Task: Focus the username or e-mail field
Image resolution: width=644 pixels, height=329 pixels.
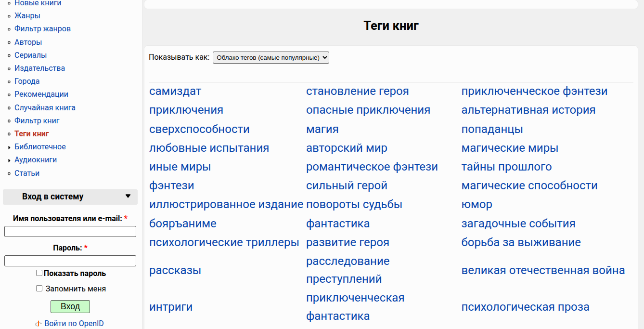Action: click(70, 232)
